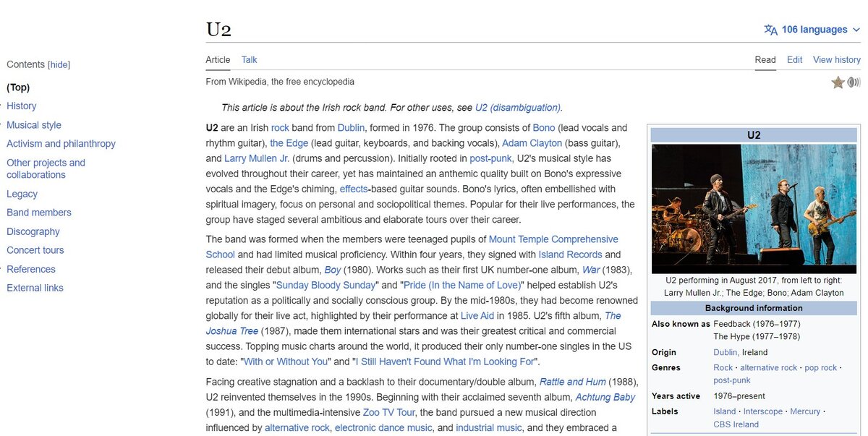Go to Legacy section in contents

[22, 194]
